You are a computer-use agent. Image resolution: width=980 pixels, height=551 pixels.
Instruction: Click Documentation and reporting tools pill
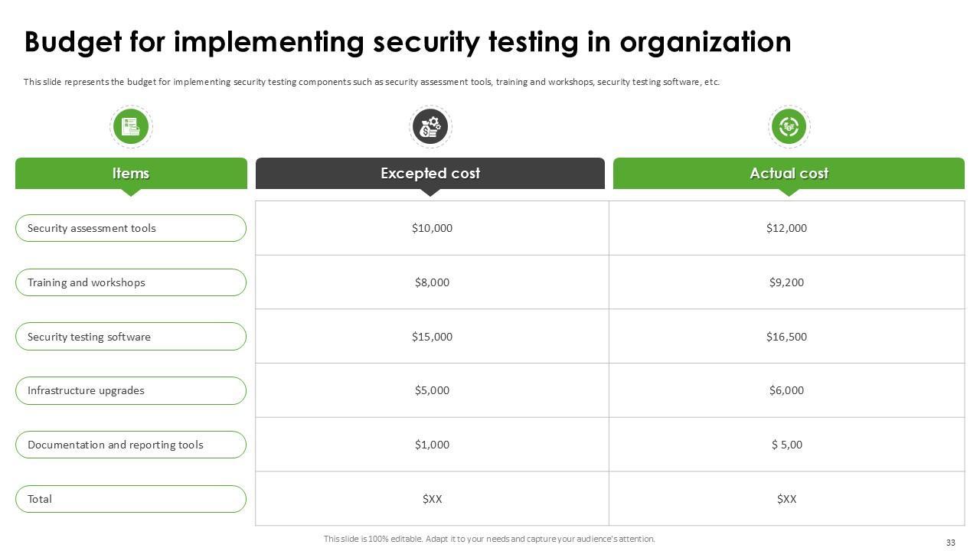pos(131,445)
